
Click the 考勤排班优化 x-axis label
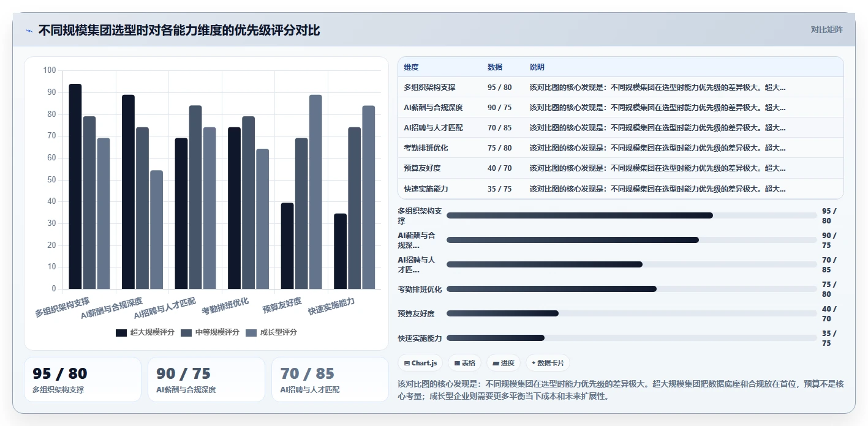pos(225,305)
